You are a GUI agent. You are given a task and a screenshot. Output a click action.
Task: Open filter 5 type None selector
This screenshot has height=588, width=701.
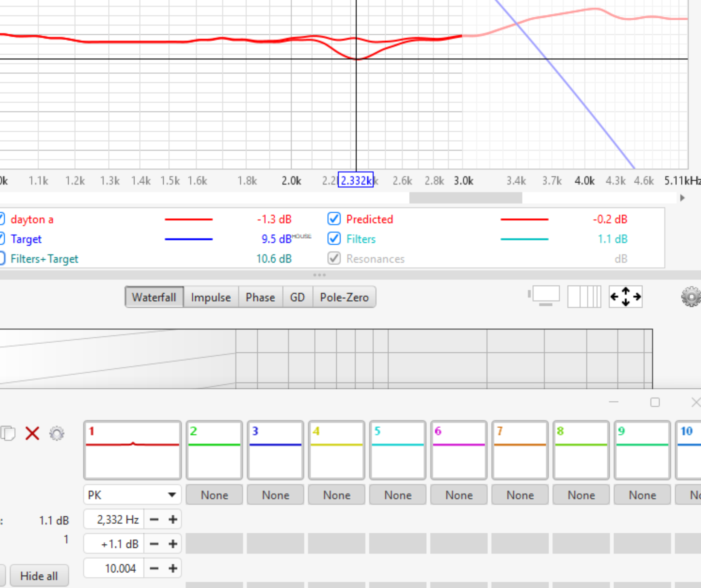click(398, 495)
